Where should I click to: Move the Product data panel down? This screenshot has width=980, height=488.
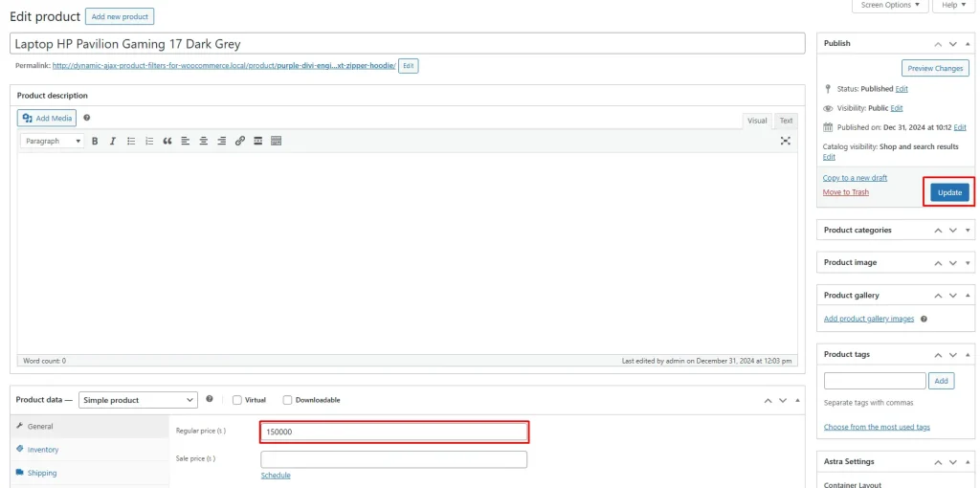[783, 401]
